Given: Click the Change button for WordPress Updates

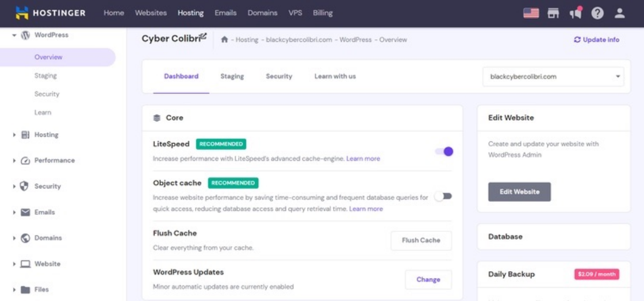Looking at the screenshot, I should click(428, 280).
